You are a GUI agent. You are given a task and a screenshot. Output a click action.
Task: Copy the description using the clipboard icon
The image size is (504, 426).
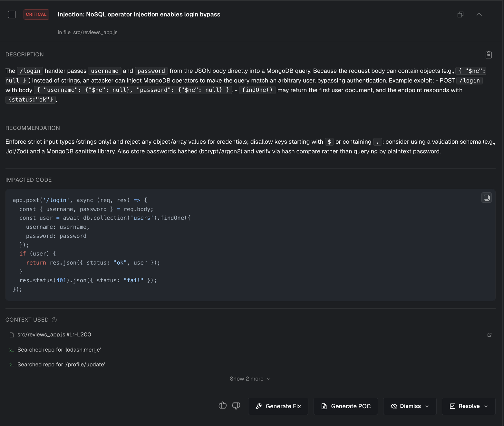(489, 55)
